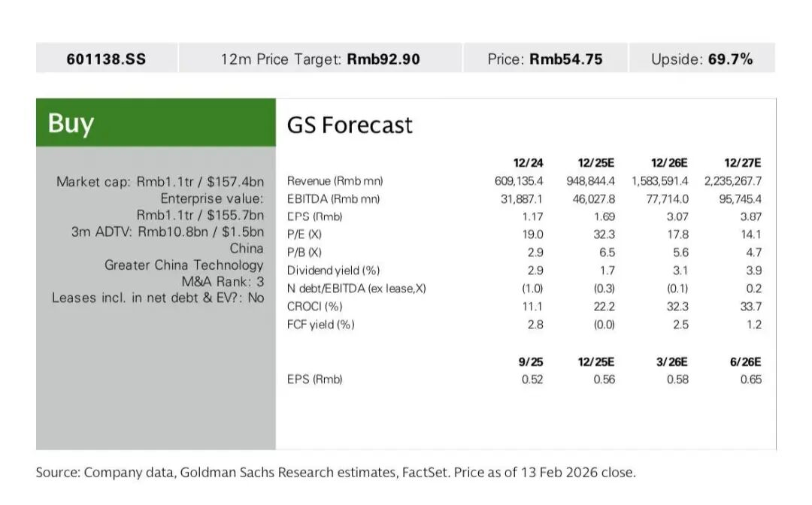The width and height of the screenshot is (812, 505).
Task: Click the 9/25 quarterly column header
Action: tap(531, 361)
